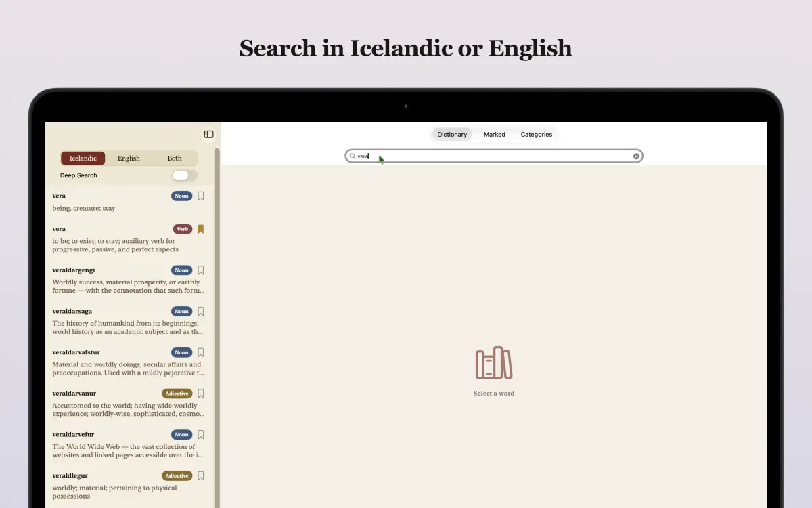
Task: Click the 'Select a word' placeholder text
Action: point(494,394)
